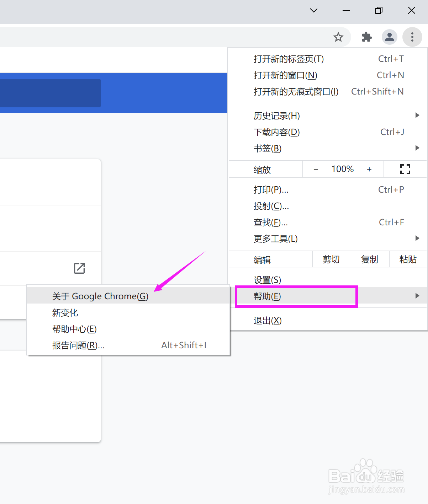Open 设置(S)
Image resolution: width=428 pixels, height=504 pixels.
pos(328,280)
